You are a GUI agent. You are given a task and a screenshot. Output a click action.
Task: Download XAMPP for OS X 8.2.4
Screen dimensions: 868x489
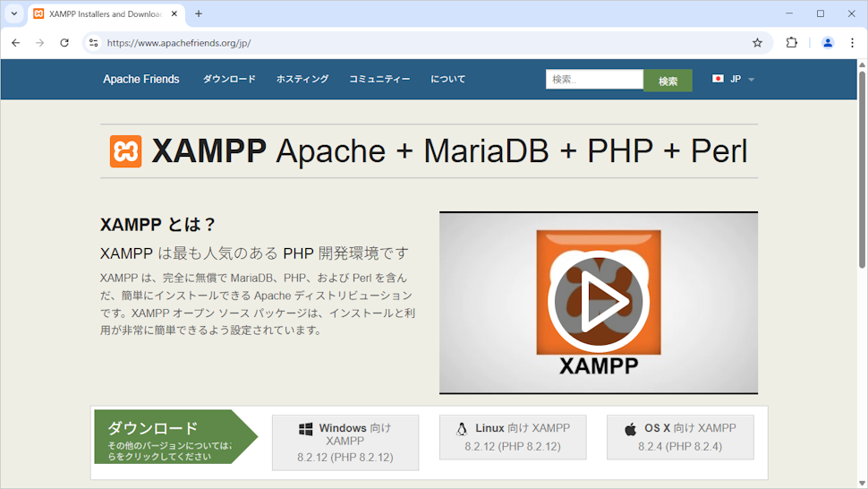click(x=680, y=437)
